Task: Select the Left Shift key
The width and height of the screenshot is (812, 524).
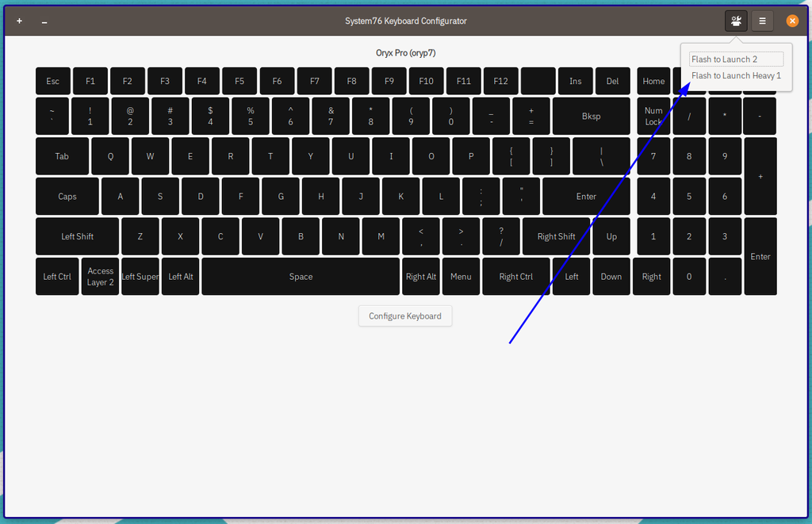Action: pyautogui.click(x=77, y=235)
